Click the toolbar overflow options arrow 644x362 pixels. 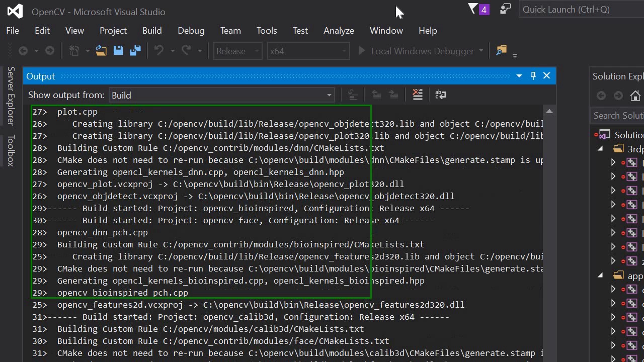tap(515, 55)
